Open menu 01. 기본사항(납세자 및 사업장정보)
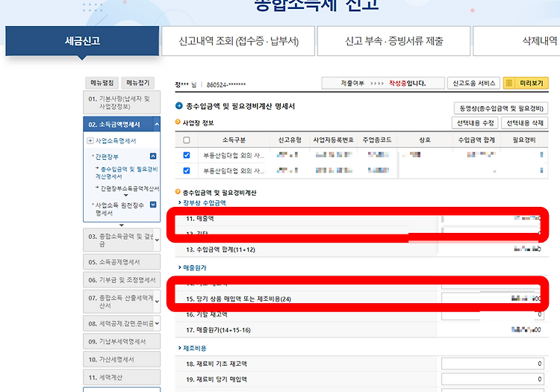Viewport: 560px width, 392px height. [122, 102]
